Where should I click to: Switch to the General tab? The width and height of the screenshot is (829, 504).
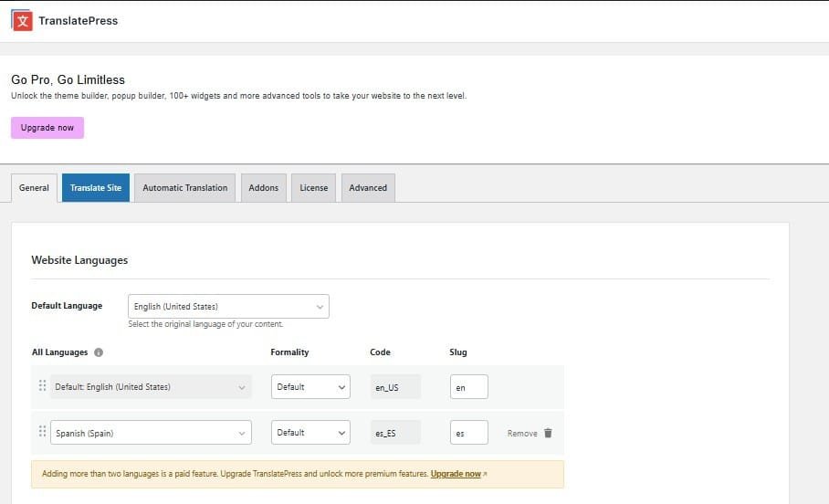(34, 188)
